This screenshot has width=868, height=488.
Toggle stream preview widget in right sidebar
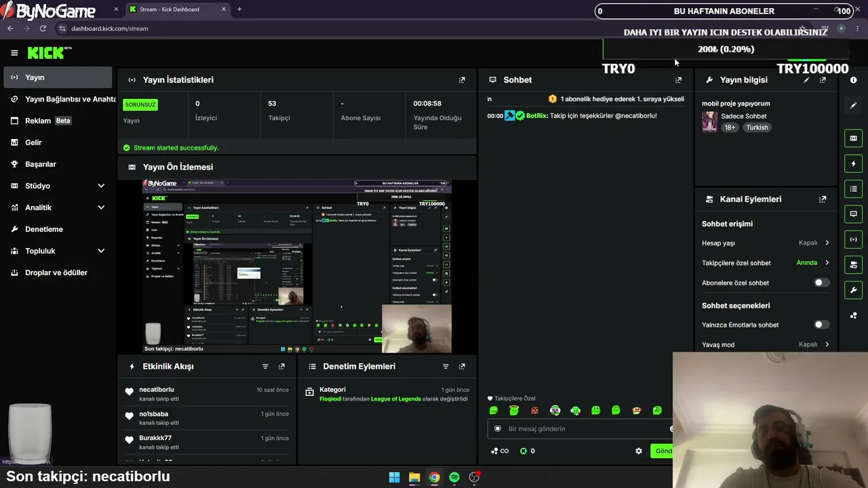[x=854, y=138]
